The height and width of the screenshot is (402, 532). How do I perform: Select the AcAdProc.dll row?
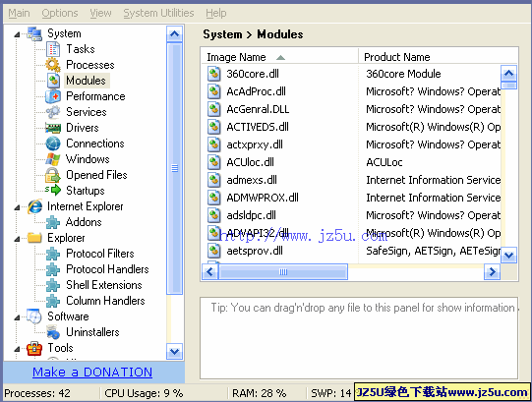pos(351,91)
